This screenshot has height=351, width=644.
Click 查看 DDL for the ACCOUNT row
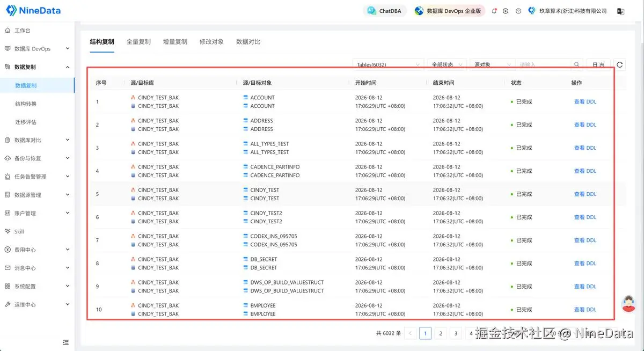click(x=585, y=101)
